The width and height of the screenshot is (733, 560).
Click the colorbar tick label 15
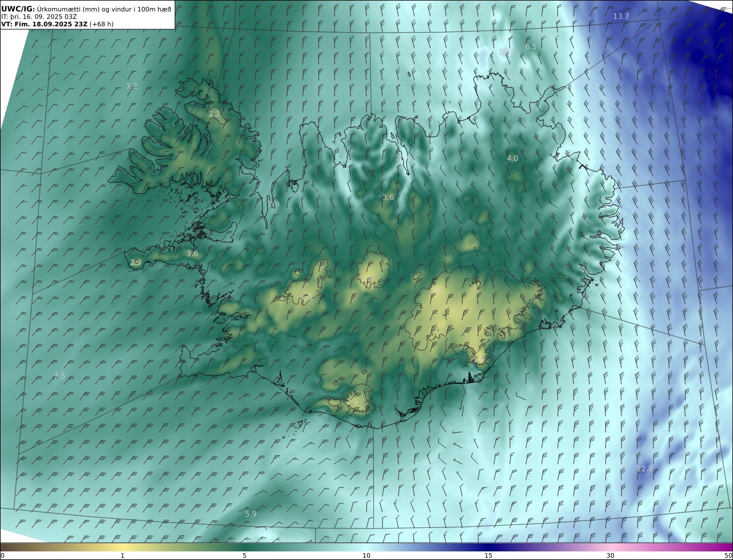point(488,555)
